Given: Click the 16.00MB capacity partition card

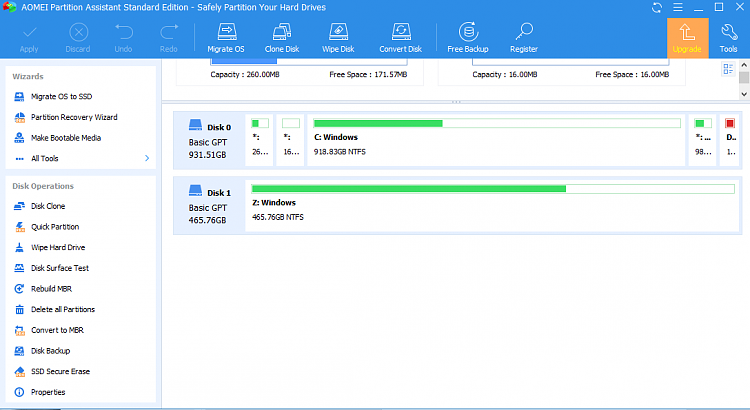Looking at the screenshot, I should (562, 72).
